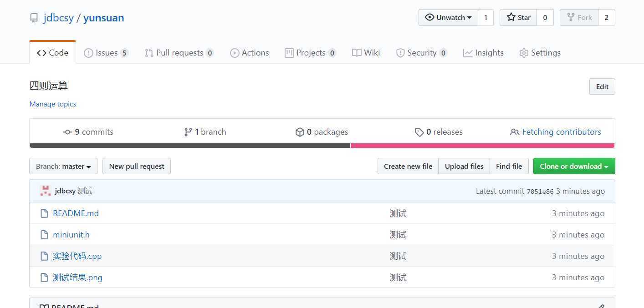Click the file icon next to 实验代码.cpp
644x308 pixels.
44,256
